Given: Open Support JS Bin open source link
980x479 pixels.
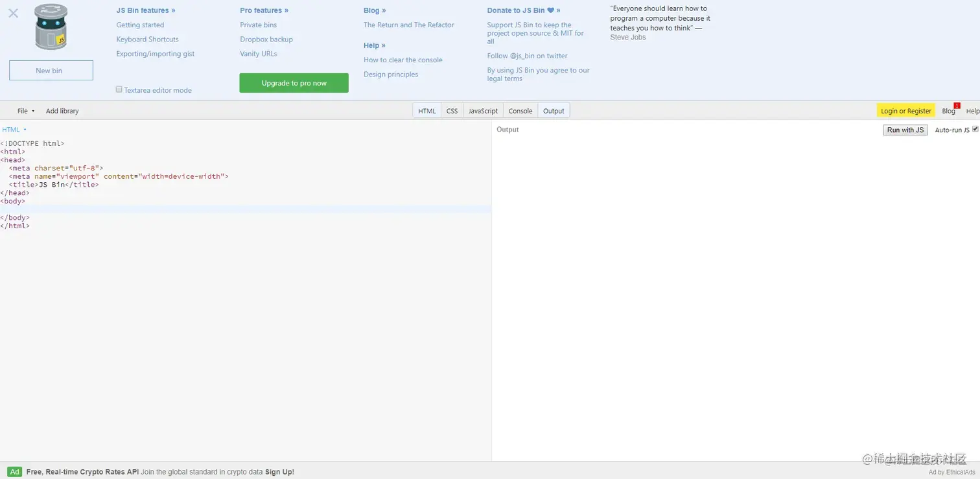Looking at the screenshot, I should pyautogui.click(x=535, y=33).
